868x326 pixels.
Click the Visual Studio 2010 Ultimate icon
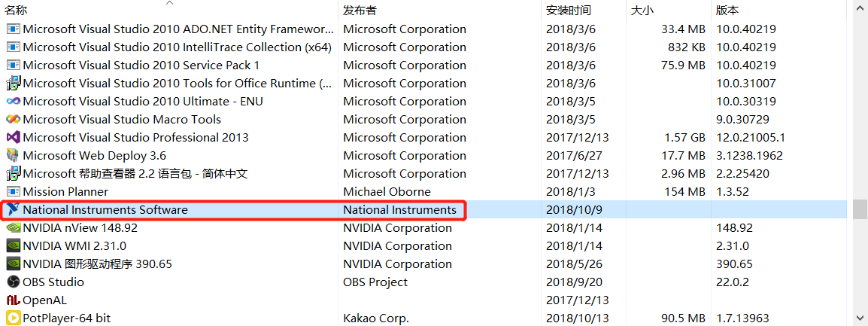tap(13, 102)
